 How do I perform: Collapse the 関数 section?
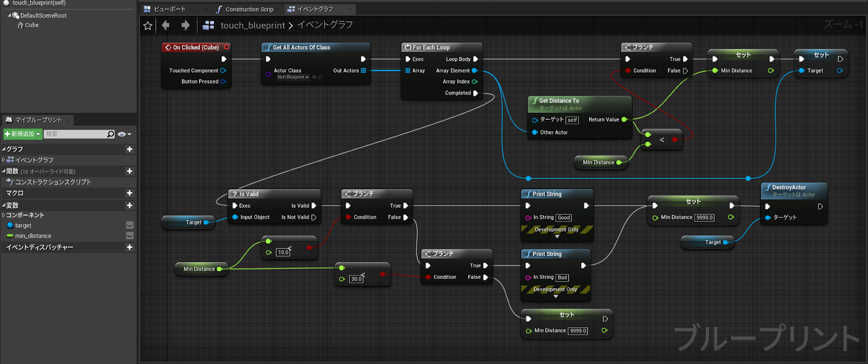pyautogui.click(x=4, y=171)
